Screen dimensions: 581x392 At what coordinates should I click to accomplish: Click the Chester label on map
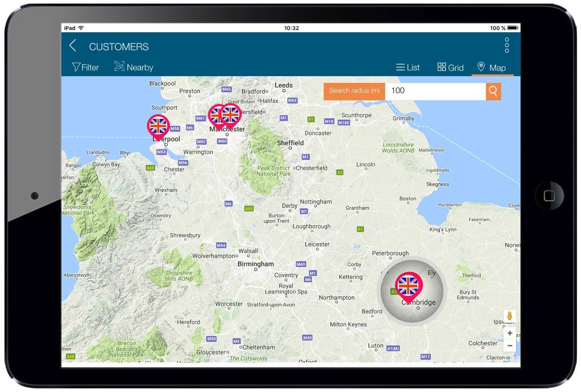click(x=174, y=169)
